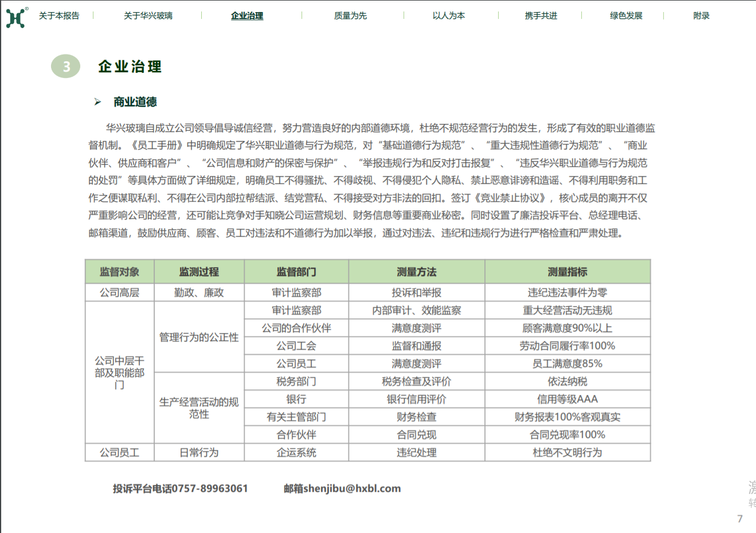Viewport: 756px width, 533px height.
Task: Click 公司员工 in the 监督部门 column
Action: pos(296,363)
